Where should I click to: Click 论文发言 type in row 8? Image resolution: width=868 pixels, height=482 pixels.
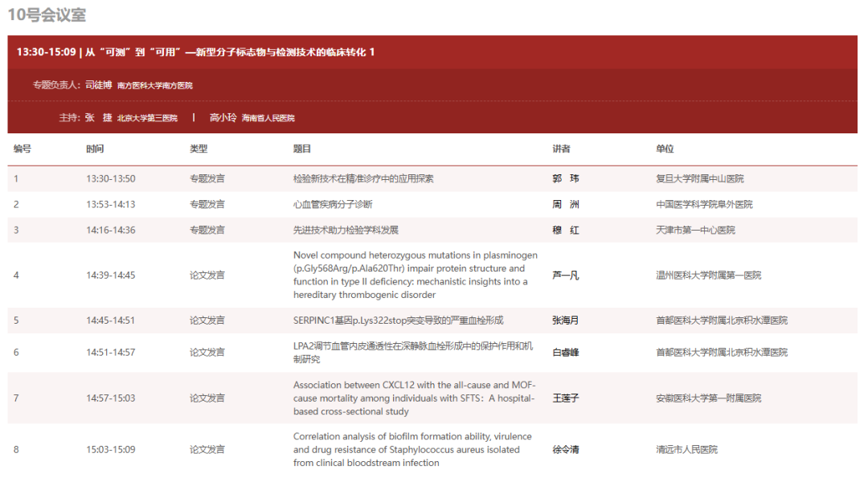[x=207, y=449]
